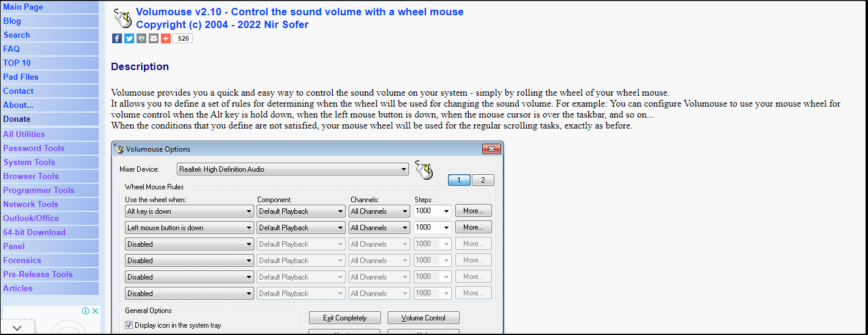This screenshot has height=335, width=868.
Task: Open the Blog sidebar link
Action: point(12,21)
